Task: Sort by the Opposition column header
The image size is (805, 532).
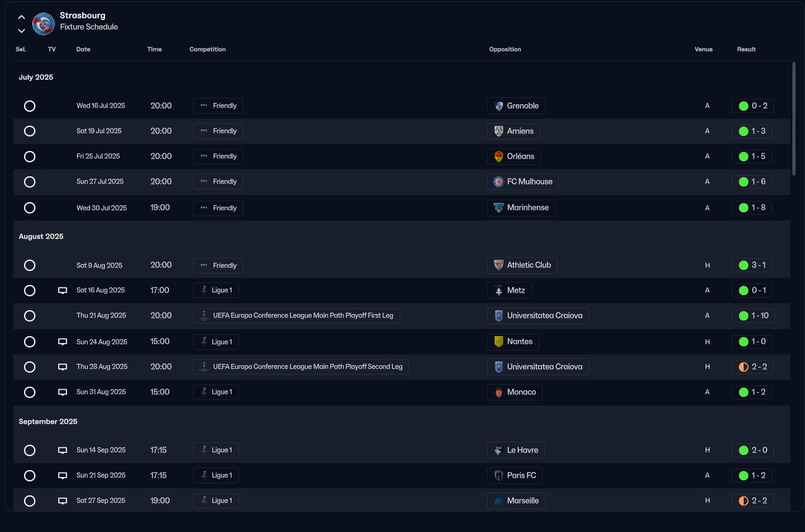Action: [505, 49]
